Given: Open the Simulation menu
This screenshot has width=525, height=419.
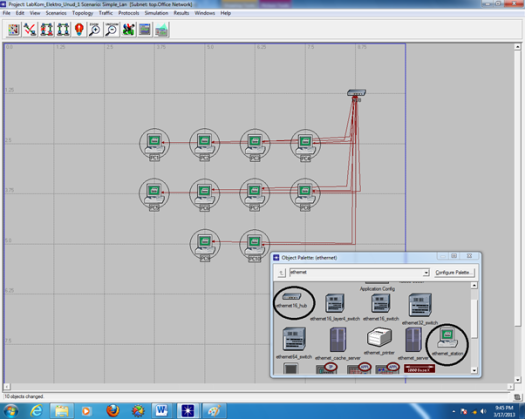Looking at the screenshot, I should (156, 13).
